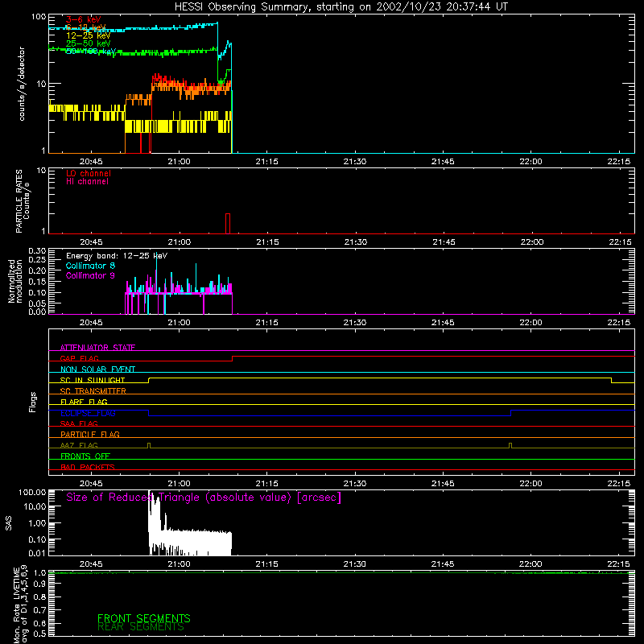Click the REAR SEGMENTS legend text
Image resolution: width=644 pixels, height=644 pixels.
pyautogui.click(x=140, y=627)
